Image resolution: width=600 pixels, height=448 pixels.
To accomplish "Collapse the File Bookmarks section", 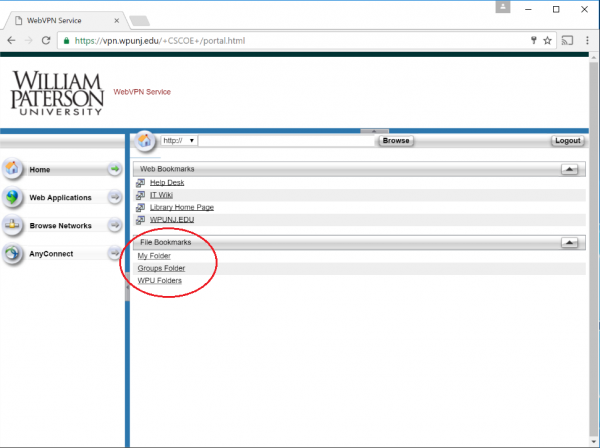I will [570, 242].
